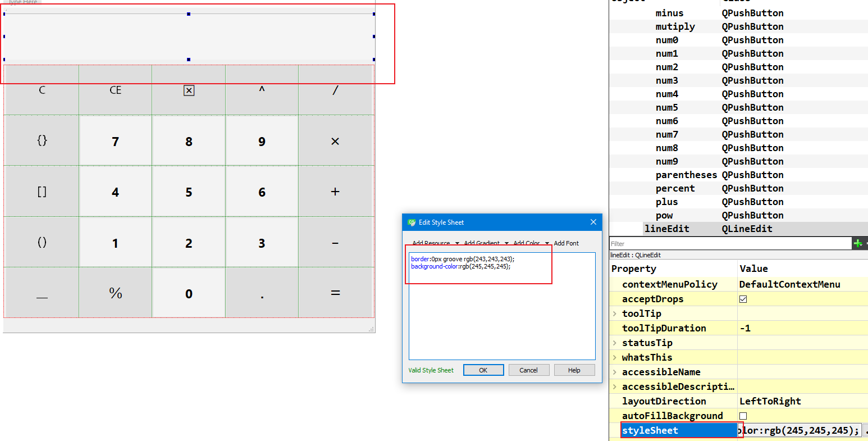
Task: Select the 2 button on the form
Action: pyautogui.click(x=189, y=243)
